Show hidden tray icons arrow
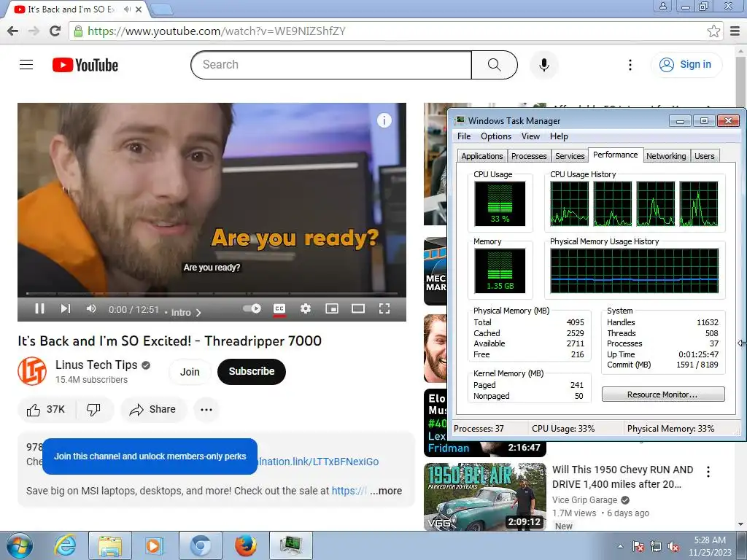The width and height of the screenshot is (747, 560). (x=620, y=546)
